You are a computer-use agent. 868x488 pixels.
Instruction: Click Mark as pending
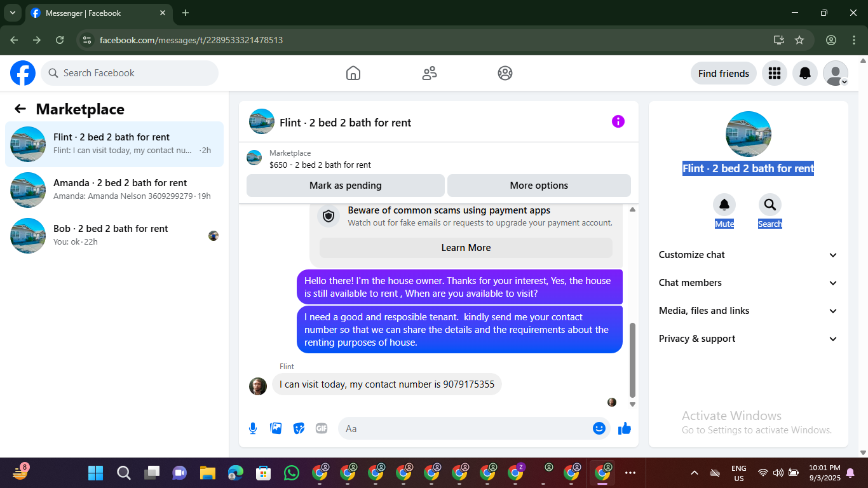(346, 186)
